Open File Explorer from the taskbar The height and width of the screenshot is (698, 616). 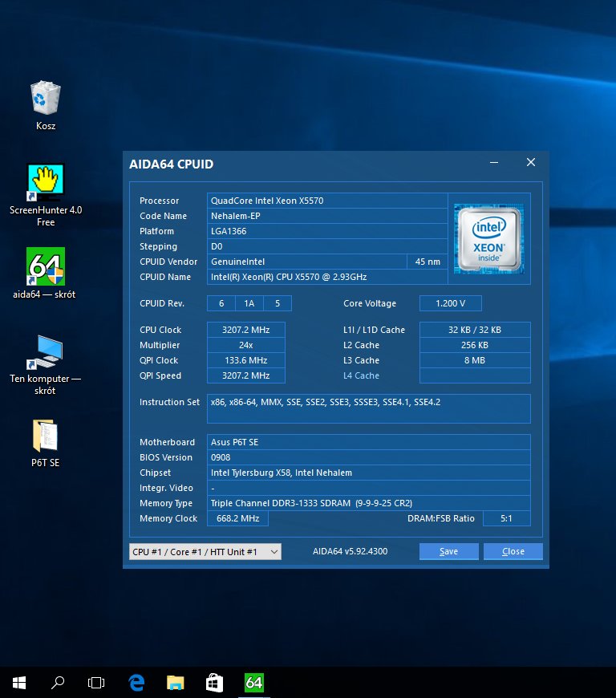(x=176, y=683)
